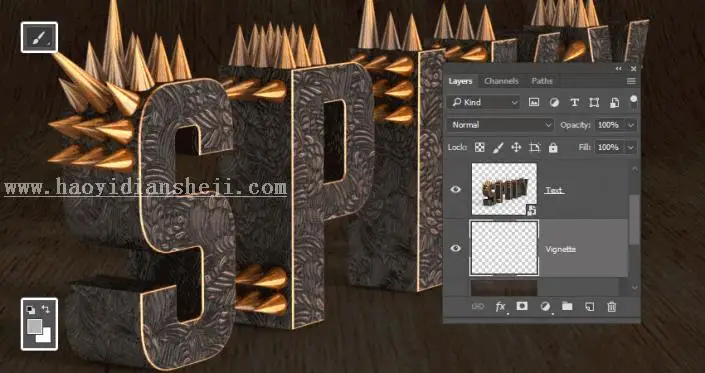The width and height of the screenshot is (705, 373).
Task: Click the smart object badge on Text thumbnail
Action: 531,210
